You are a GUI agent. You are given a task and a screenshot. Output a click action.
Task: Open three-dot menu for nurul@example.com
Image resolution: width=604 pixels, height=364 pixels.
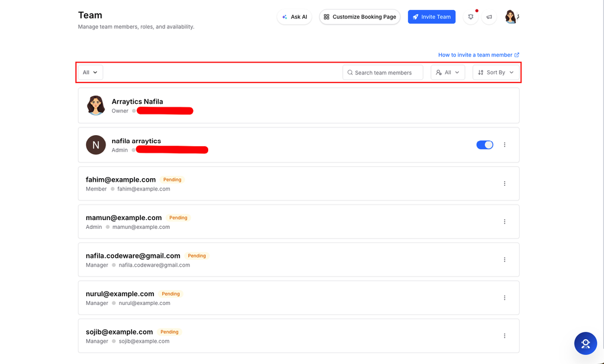(x=505, y=298)
